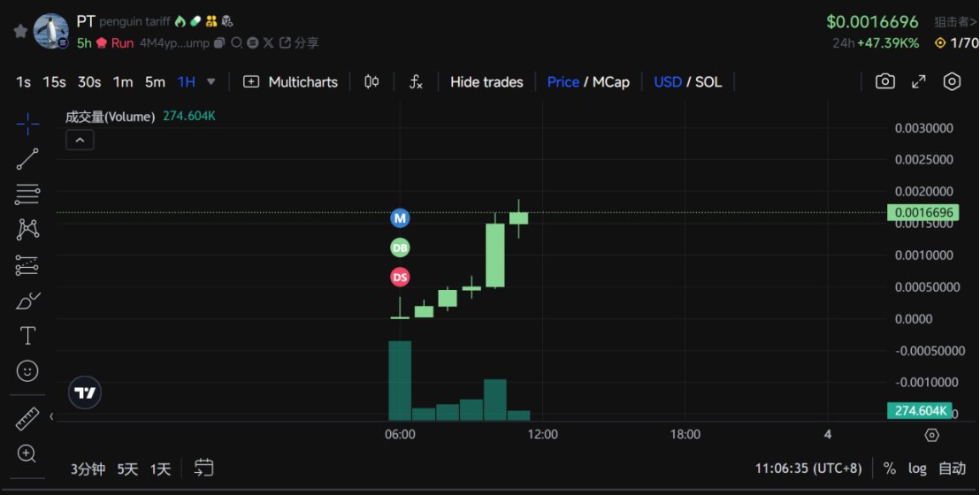Take a chart snapshot with camera icon

[884, 81]
